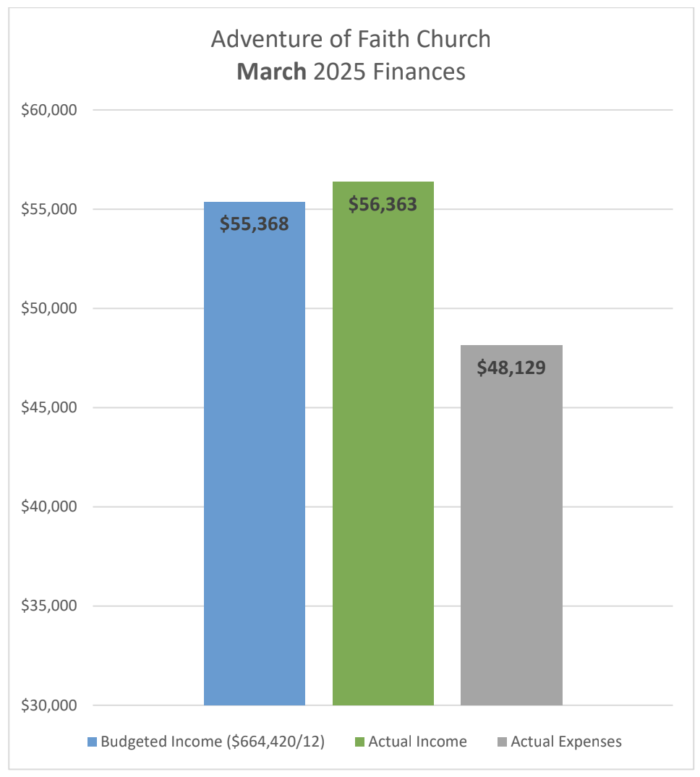Click the blue Budgeted Income legend swatch
This screenshot has width=700, height=777.
(x=91, y=742)
